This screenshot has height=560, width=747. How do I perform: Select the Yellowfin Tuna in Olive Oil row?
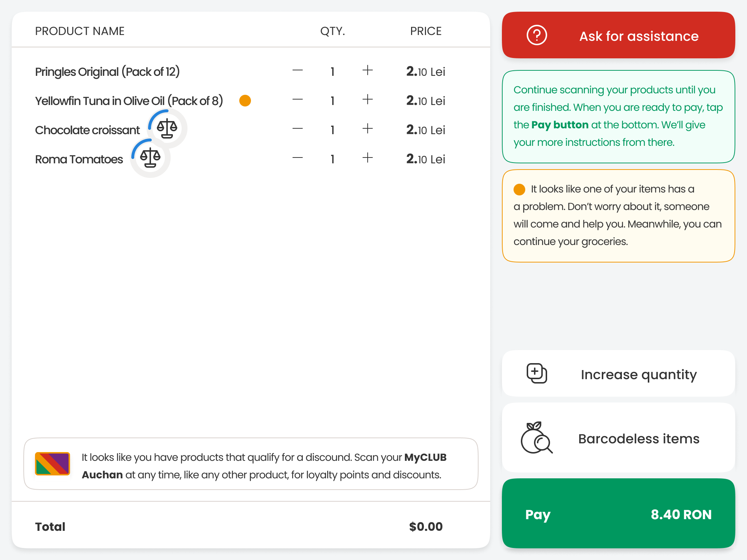click(x=251, y=101)
